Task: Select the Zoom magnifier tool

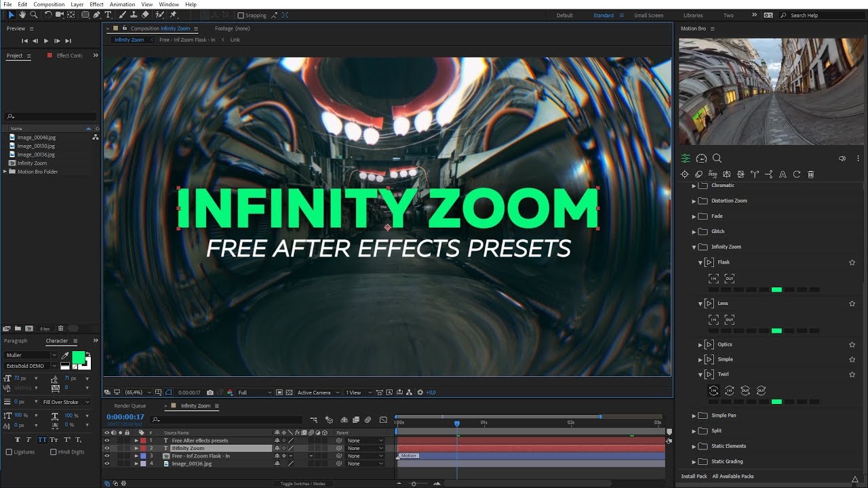Action: point(33,14)
